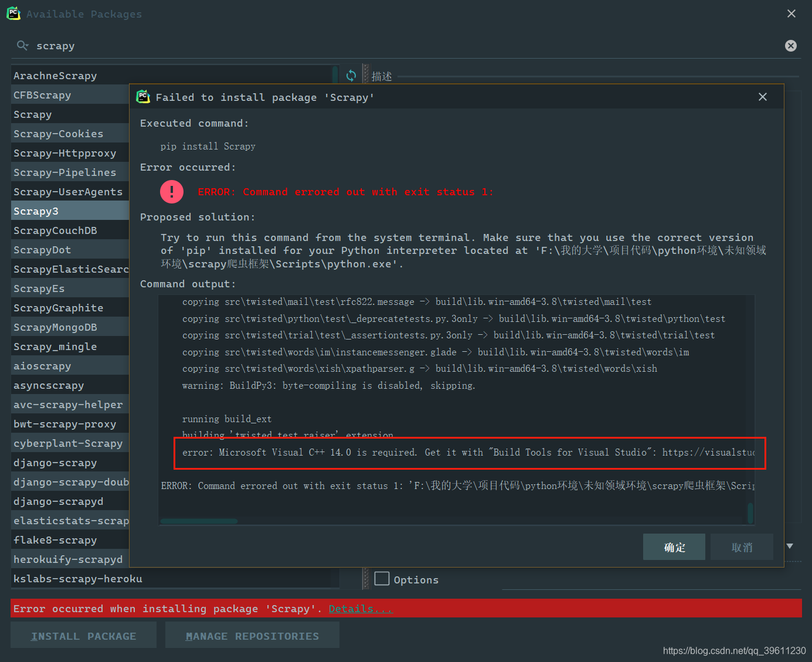Screen dimensions: 812x662
Task: Select Scrapy-UserAgents package
Action: 70,191
